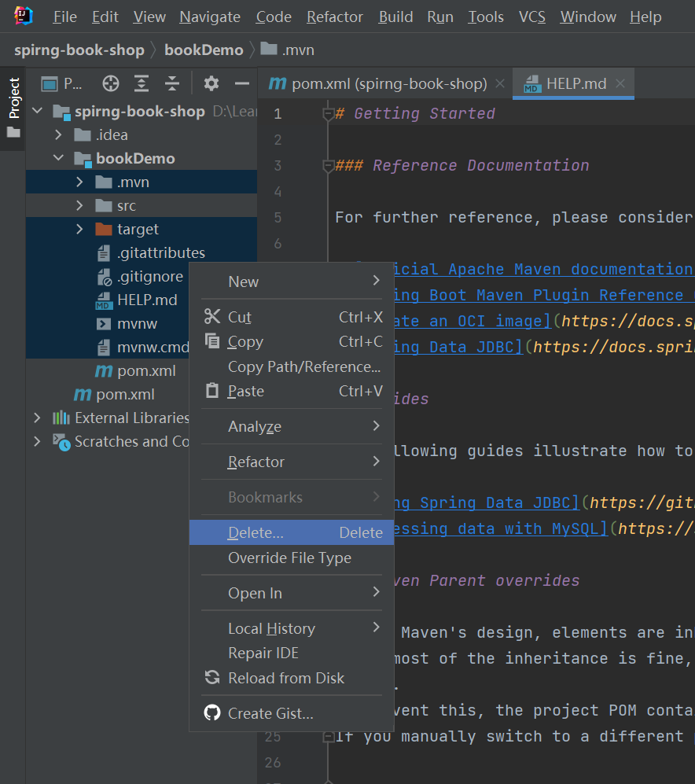695x784 pixels.
Task: Click bookDemo breadcrumb
Action: point(204,50)
